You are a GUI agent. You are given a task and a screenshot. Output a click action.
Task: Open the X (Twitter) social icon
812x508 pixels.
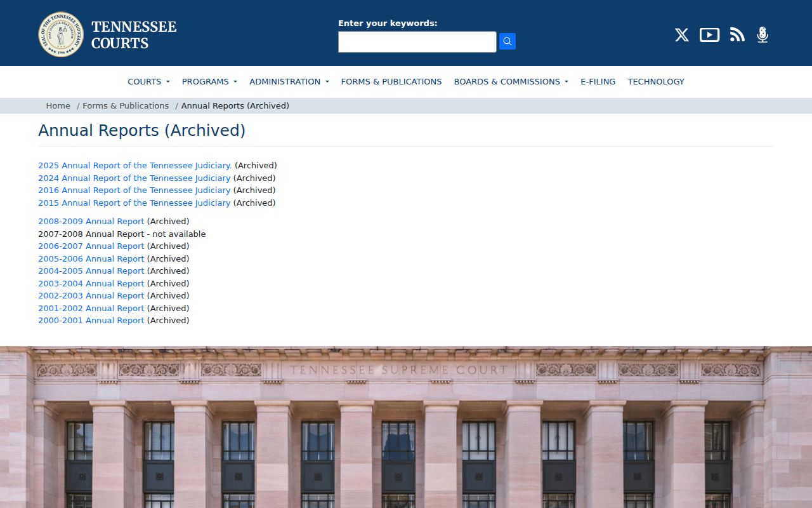pyautogui.click(x=682, y=35)
